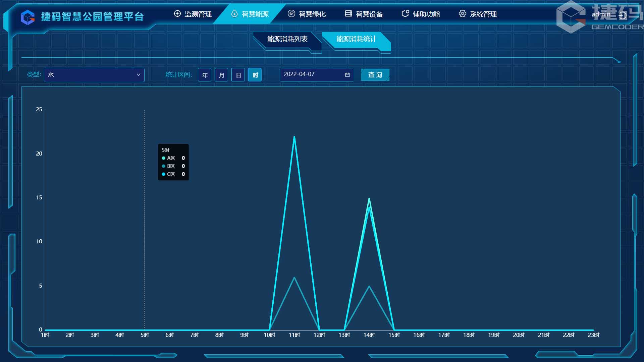Select the 日 statistics interval
This screenshot has width=644, height=362.
click(x=238, y=75)
